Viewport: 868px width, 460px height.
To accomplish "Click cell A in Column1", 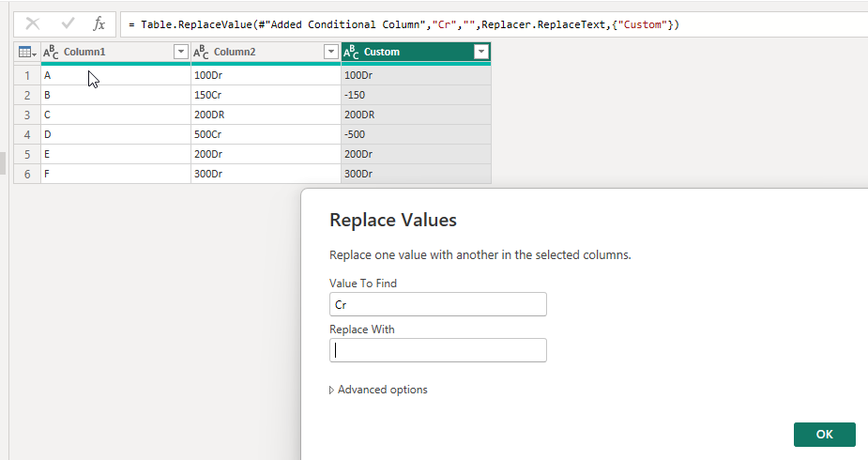I will (x=115, y=75).
